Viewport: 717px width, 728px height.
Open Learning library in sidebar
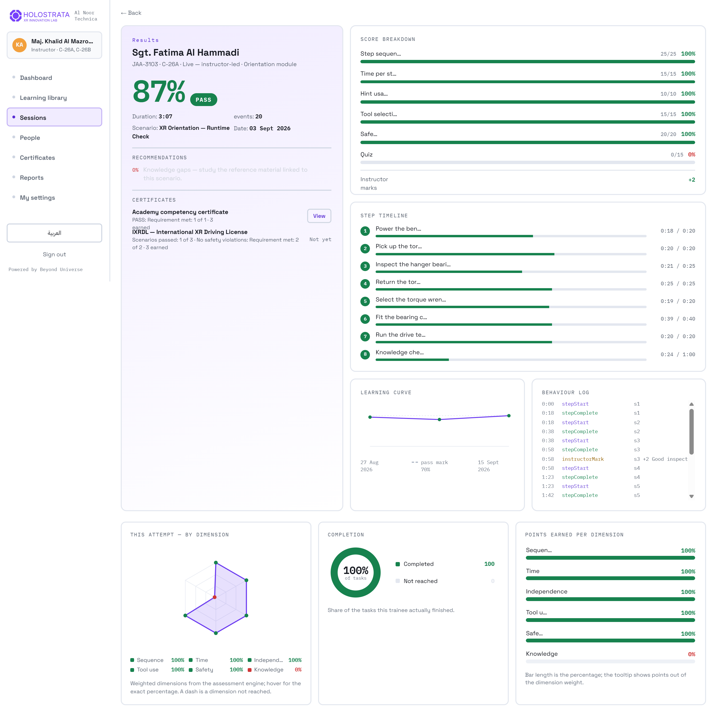tap(54, 97)
